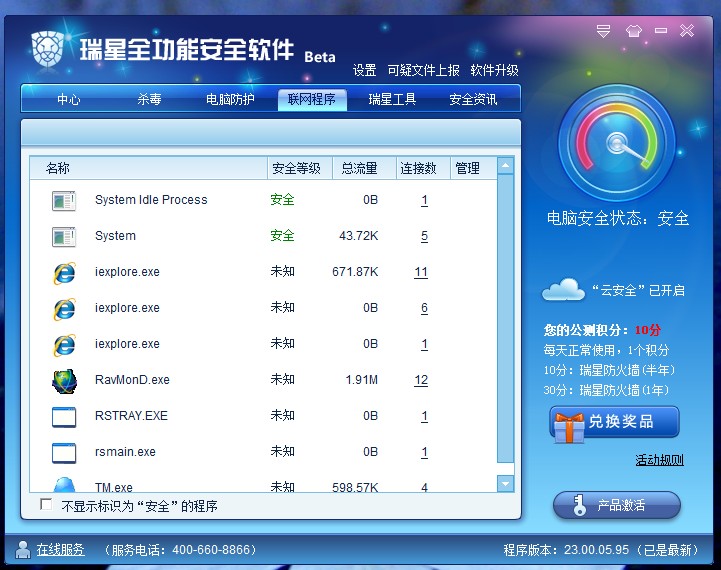Click the System process row icon

coord(64,236)
